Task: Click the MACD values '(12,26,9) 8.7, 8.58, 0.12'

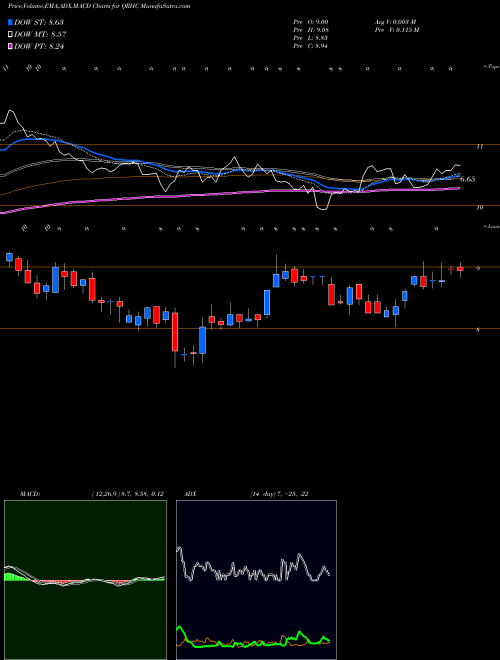Action: 128,494
